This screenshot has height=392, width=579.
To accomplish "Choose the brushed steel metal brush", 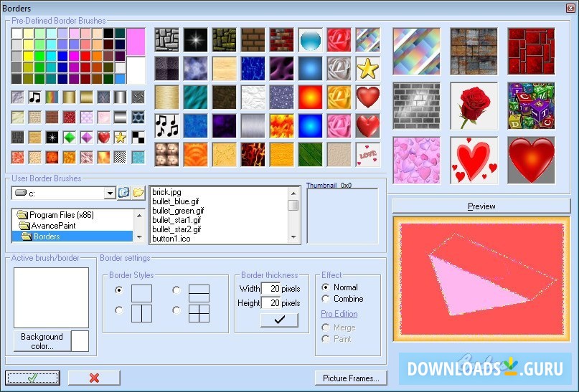I will point(253,126).
